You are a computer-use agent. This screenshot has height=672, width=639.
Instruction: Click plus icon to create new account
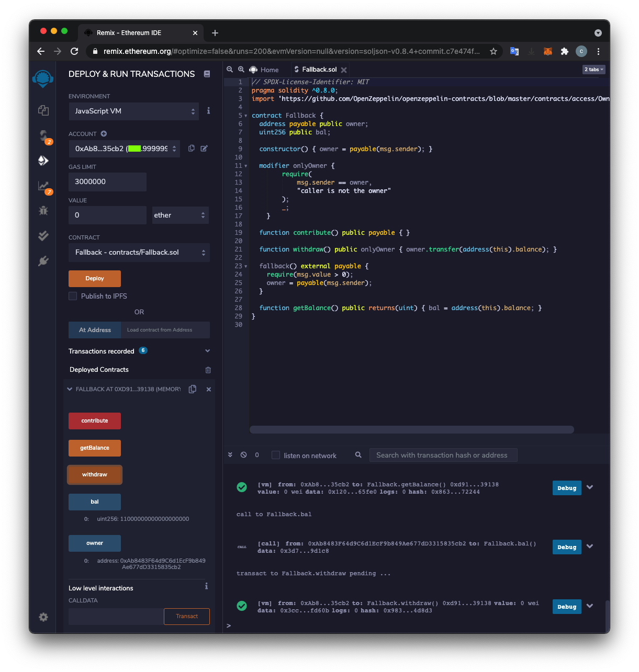(x=104, y=134)
